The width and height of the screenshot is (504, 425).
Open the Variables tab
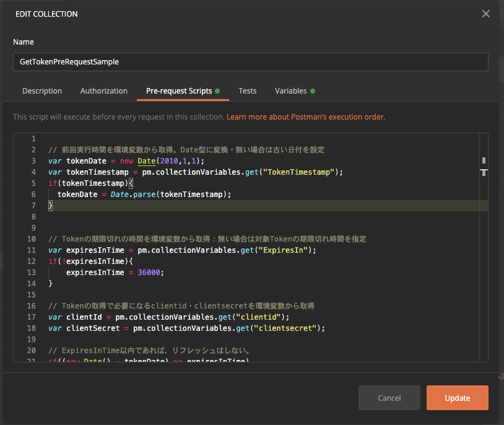(x=291, y=90)
